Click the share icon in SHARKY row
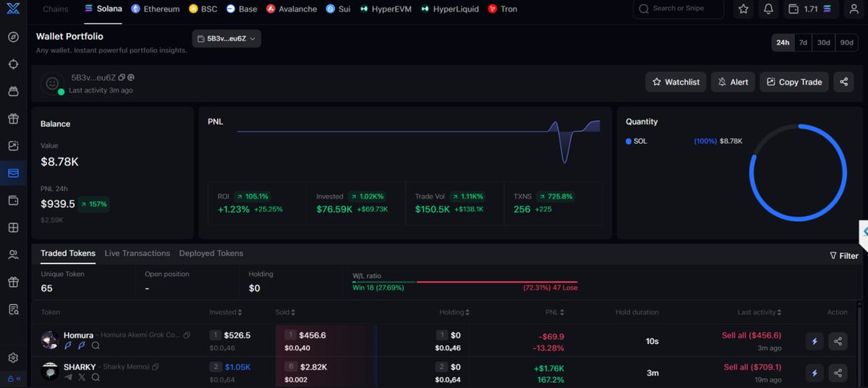 click(x=838, y=373)
